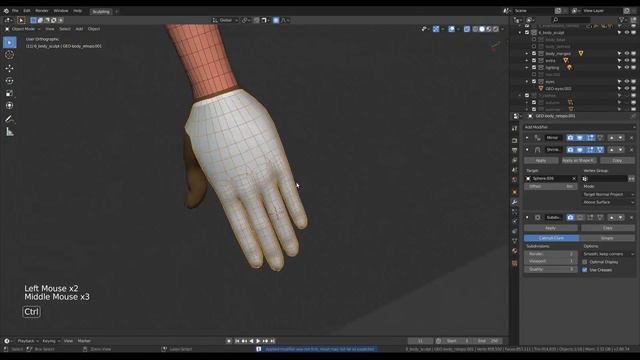Image resolution: width=640 pixels, height=360 pixels.
Task: Open the Target Normal Project mode dropdown
Action: 608,194
